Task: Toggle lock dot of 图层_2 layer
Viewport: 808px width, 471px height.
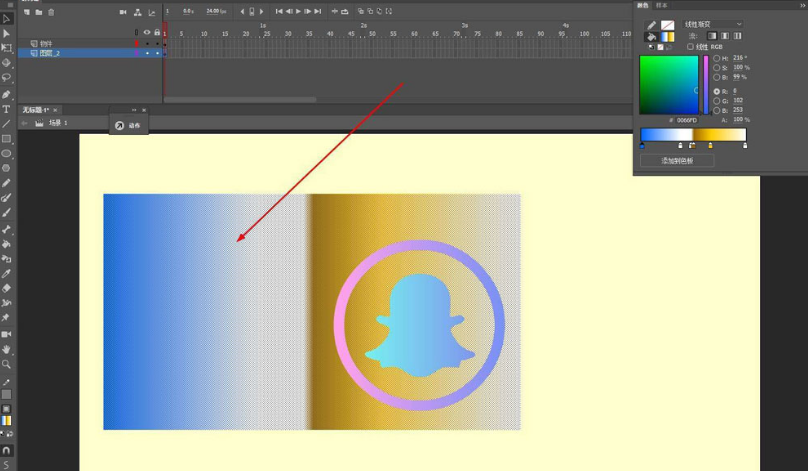Action: tap(157, 53)
